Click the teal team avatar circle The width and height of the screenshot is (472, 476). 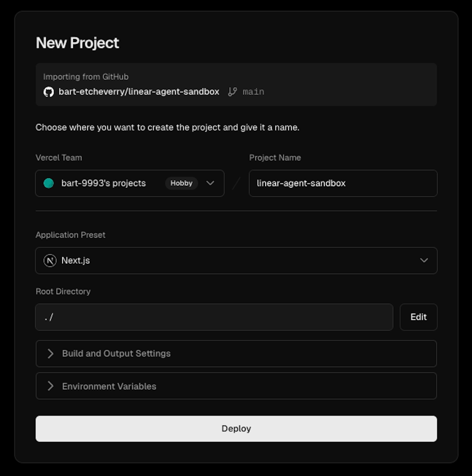(48, 183)
